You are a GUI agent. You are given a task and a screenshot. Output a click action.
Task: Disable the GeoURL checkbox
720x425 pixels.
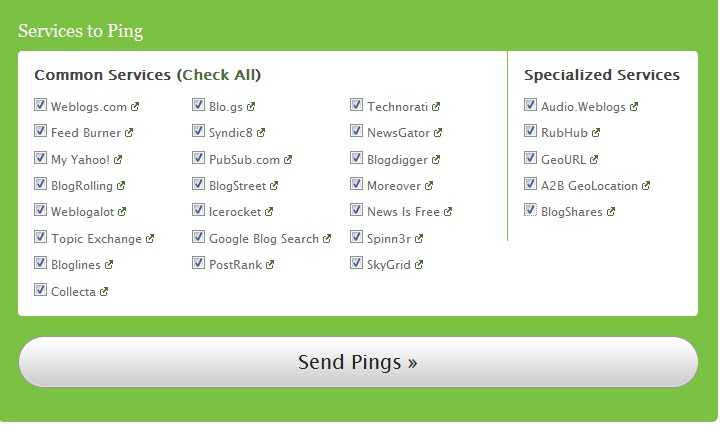530,158
